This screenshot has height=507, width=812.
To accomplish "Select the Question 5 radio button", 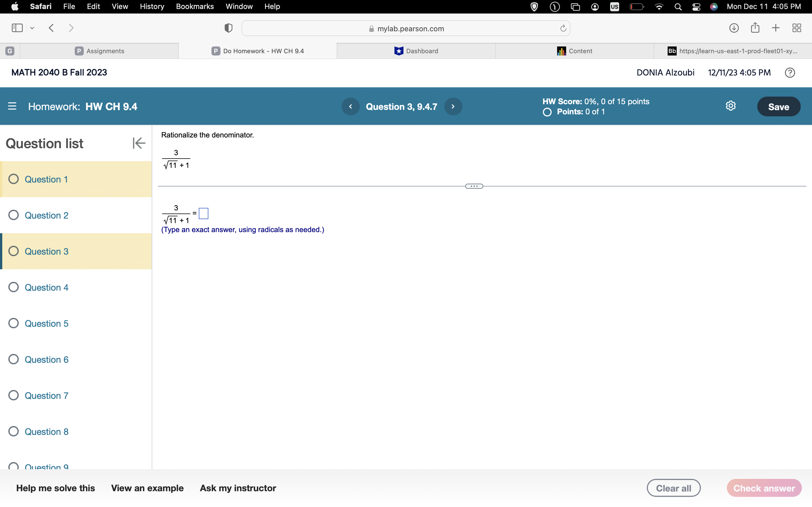I will 13,323.
